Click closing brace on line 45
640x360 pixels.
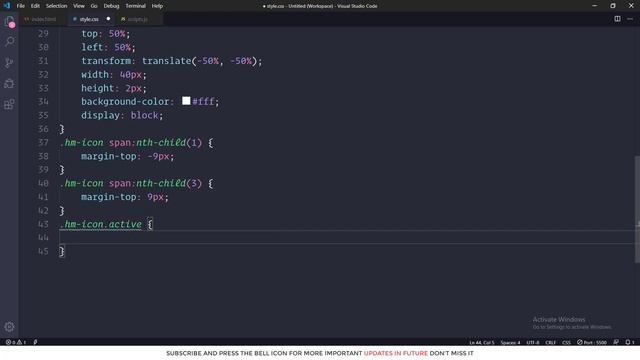tap(62, 251)
